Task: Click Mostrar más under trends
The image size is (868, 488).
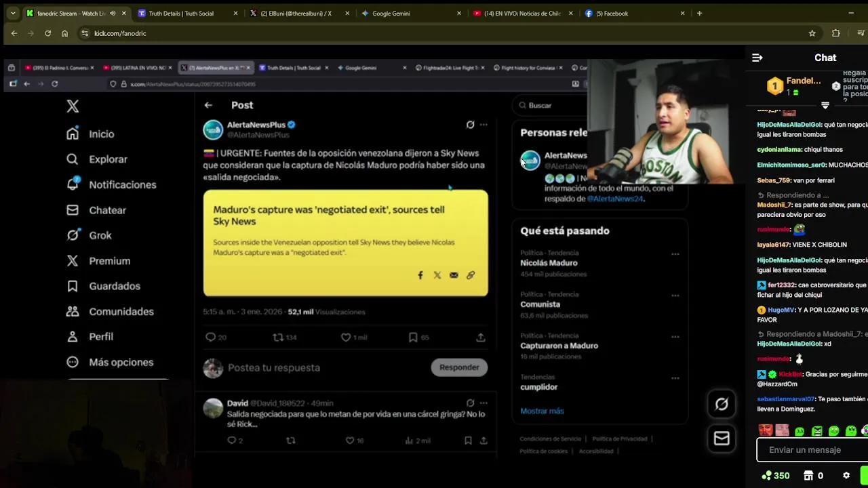Action: pyautogui.click(x=542, y=411)
